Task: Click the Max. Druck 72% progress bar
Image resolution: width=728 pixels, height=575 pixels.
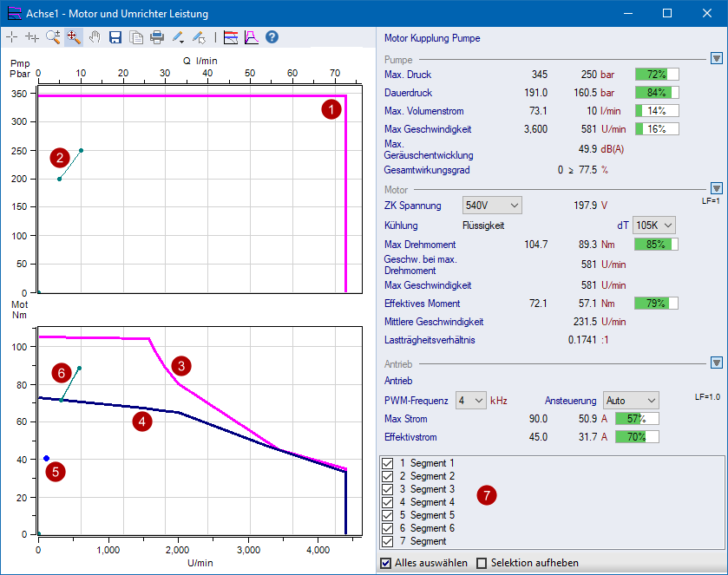Action: (x=657, y=75)
